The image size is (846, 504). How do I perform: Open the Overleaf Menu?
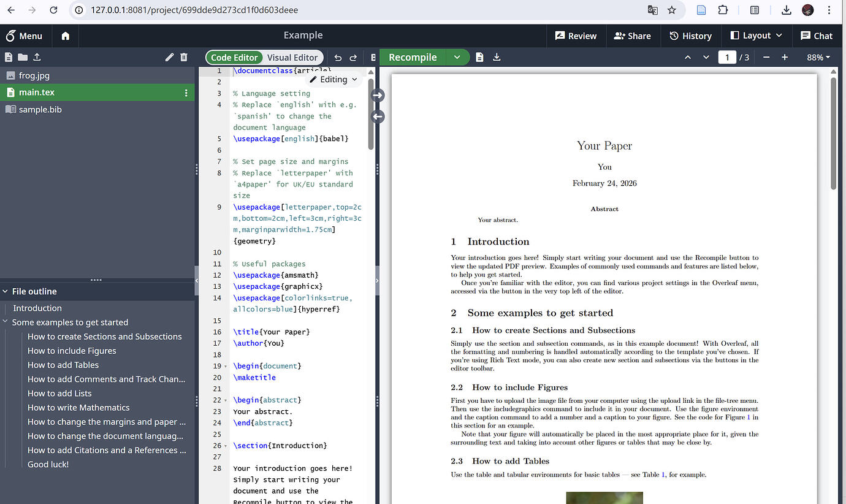pyautogui.click(x=24, y=36)
